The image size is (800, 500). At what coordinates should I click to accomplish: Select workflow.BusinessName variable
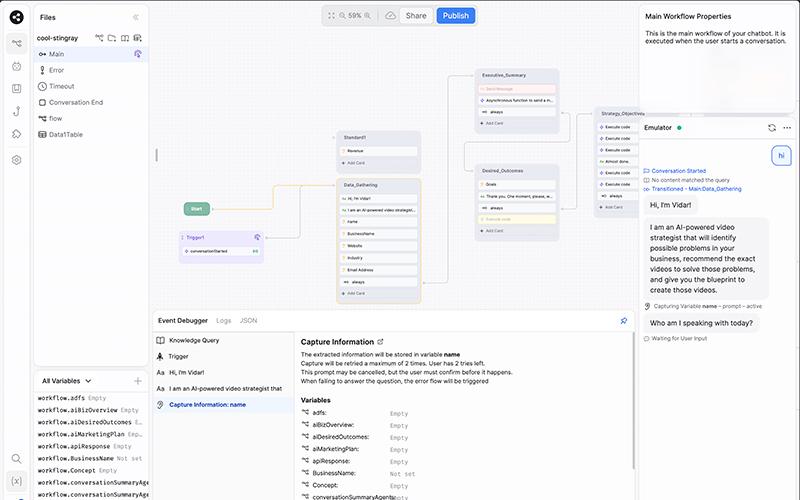click(89, 458)
